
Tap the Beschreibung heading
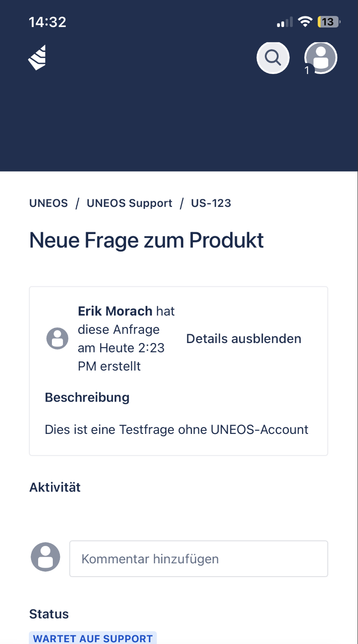click(87, 397)
